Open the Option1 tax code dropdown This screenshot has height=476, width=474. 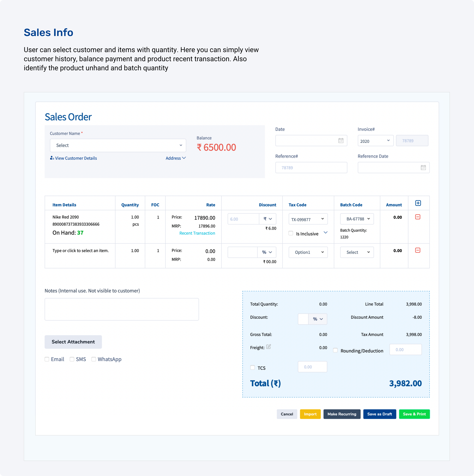point(308,252)
